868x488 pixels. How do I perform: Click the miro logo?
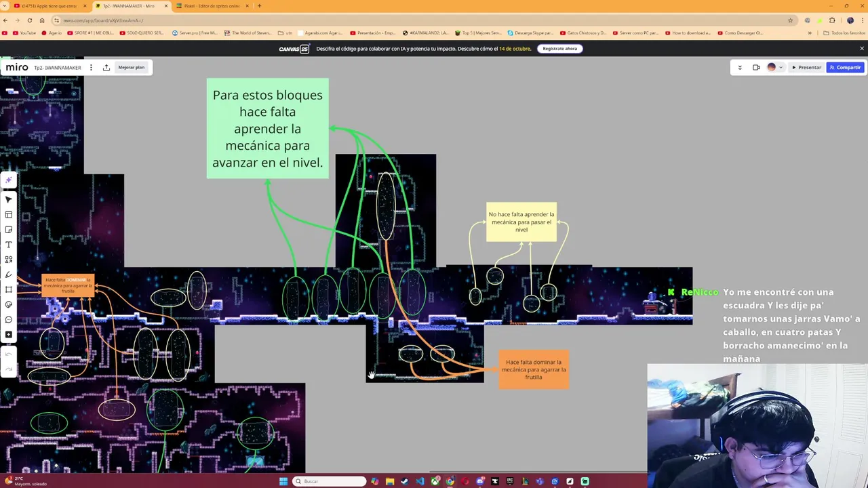pos(17,67)
